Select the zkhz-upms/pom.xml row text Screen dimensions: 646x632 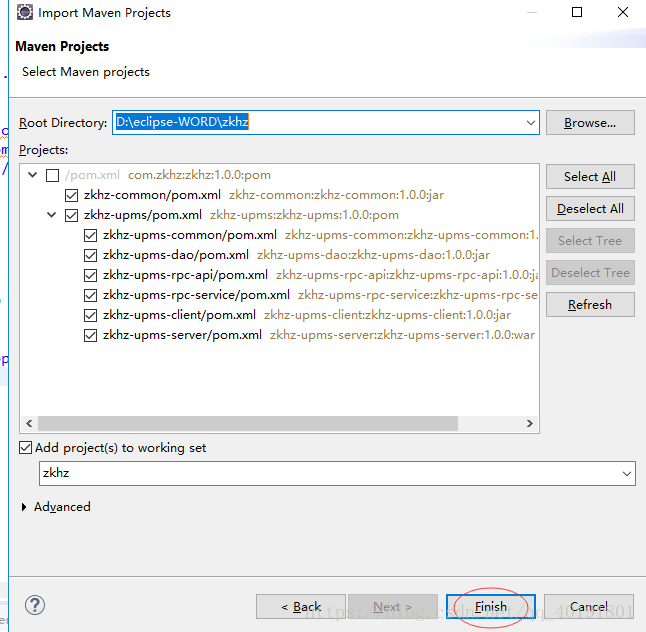pos(143,215)
